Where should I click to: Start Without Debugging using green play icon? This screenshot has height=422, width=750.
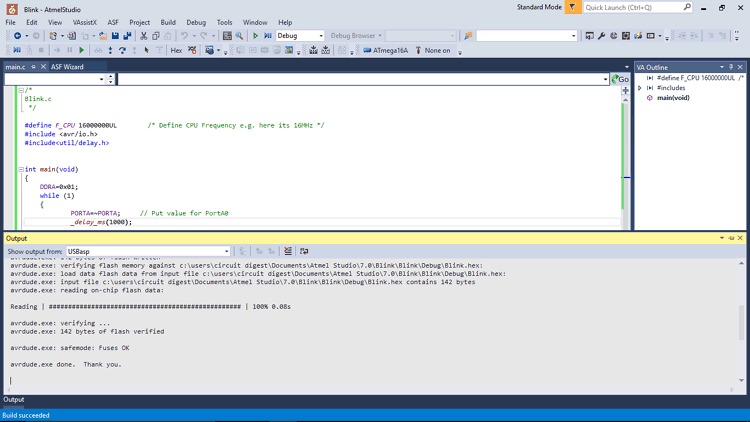(x=255, y=36)
